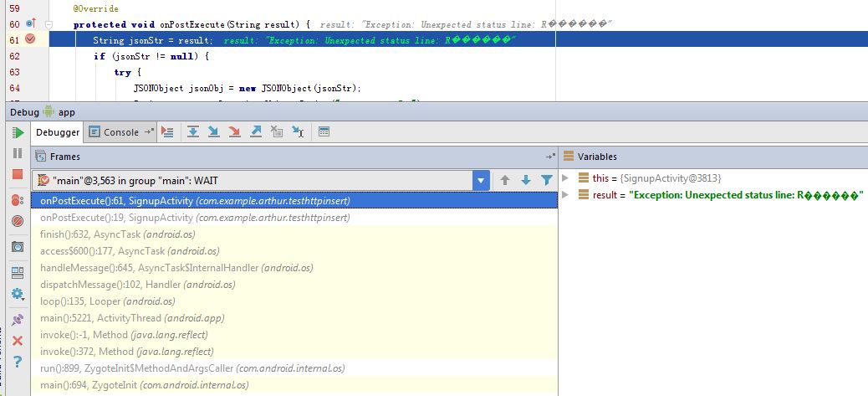Select previous frame up arrow
Screen dimensions: 868x396
505,181
